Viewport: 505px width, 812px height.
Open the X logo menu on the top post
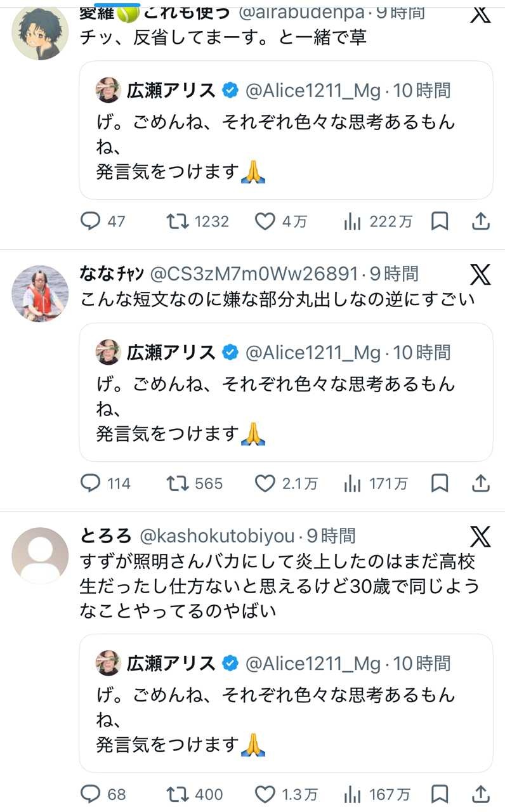(480, 13)
